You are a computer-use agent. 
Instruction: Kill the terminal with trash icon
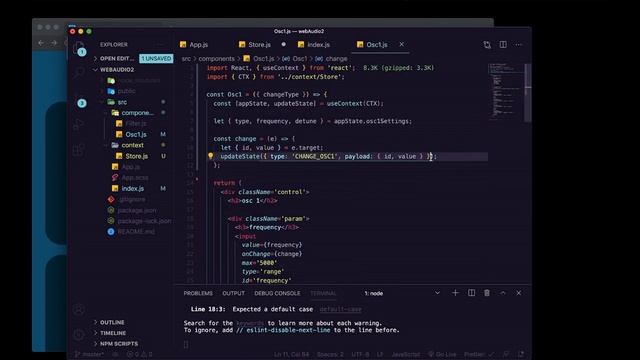487,293
